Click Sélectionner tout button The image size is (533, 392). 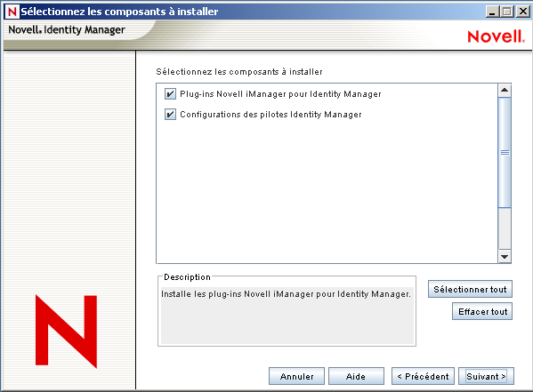[x=470, y=289]
